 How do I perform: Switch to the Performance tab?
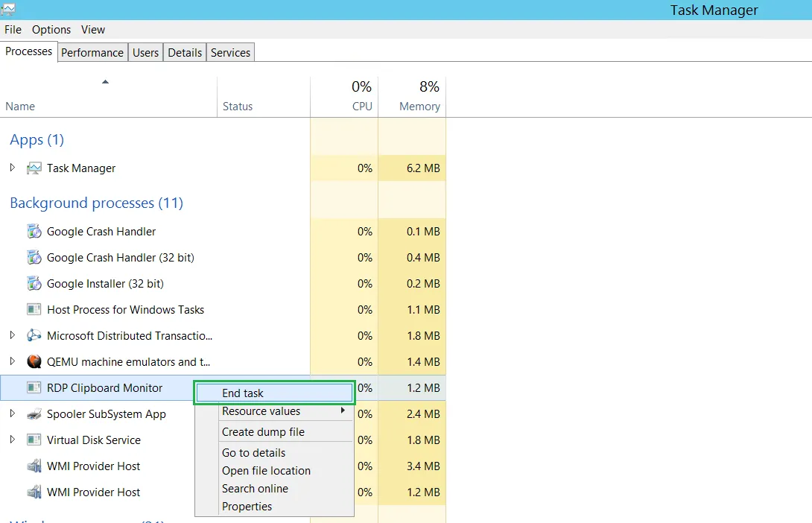pyautogui.click(x=92, y=53)
